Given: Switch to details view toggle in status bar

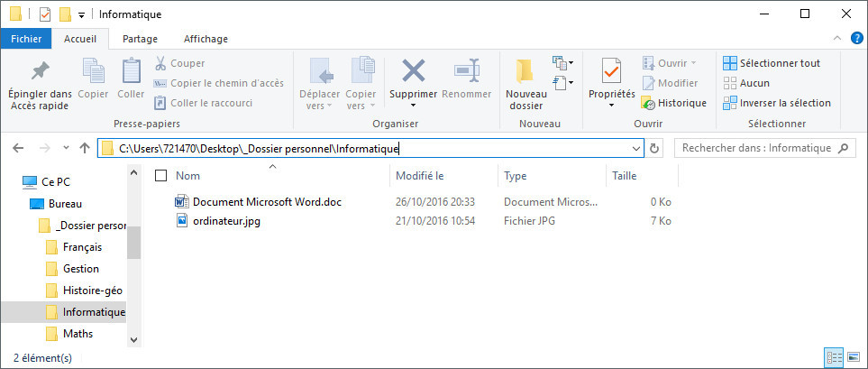Looking at the screenshot, I should [x=835, y=357].
